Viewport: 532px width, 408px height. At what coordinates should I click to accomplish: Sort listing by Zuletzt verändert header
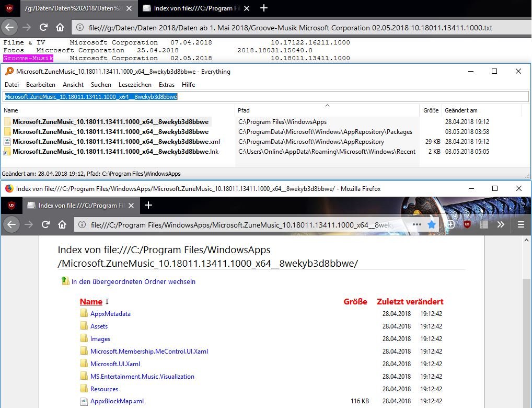pyautogui.click(x=410, y=302)
